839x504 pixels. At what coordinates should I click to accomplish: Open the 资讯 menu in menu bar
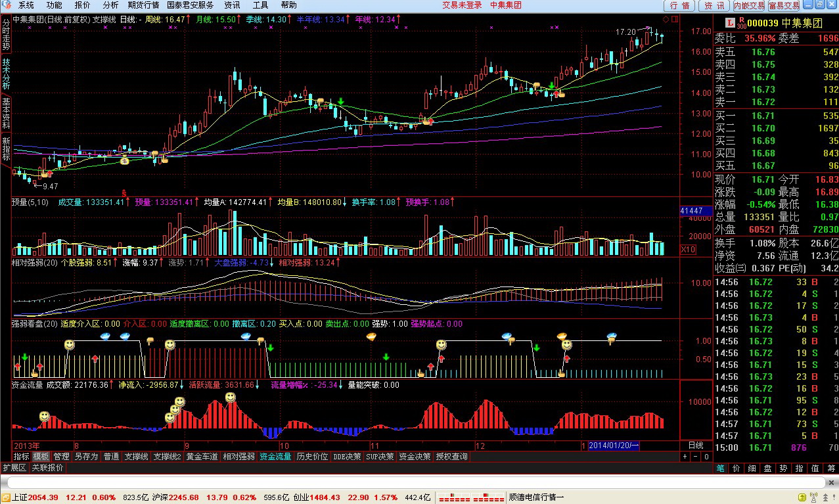pyautogui.click(x=232, y=5)
